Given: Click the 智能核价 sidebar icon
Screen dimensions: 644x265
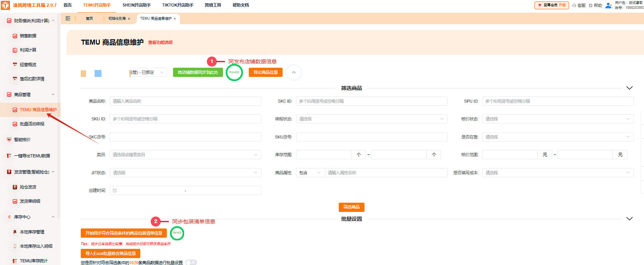Looking at the screenshot, I should point(9,140).
